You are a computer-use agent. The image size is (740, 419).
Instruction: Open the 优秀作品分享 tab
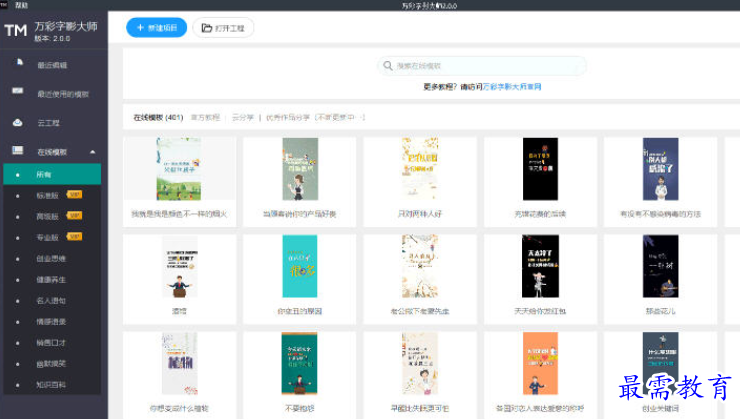(288, 117)
